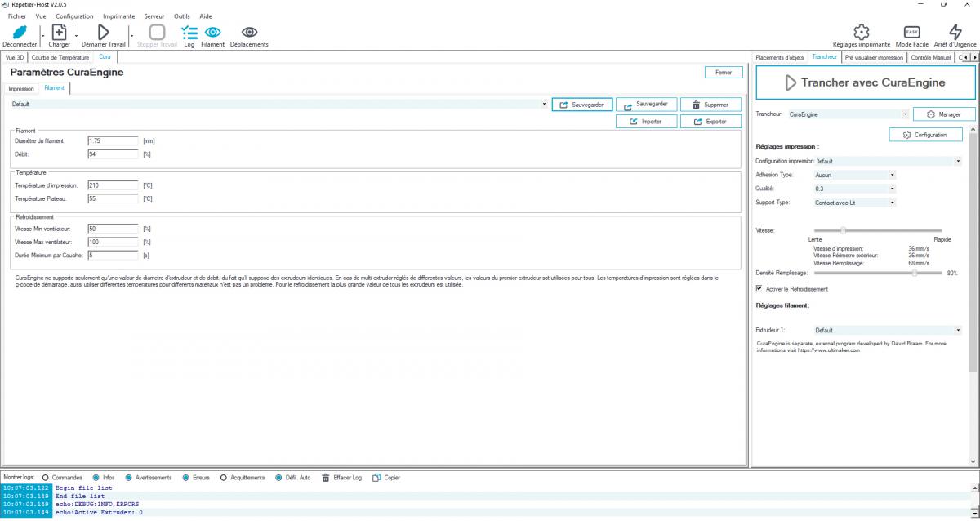Click Durée Minimum par Couche field
Viewport: 980px width, 521px height.
(x=113, y=255)
